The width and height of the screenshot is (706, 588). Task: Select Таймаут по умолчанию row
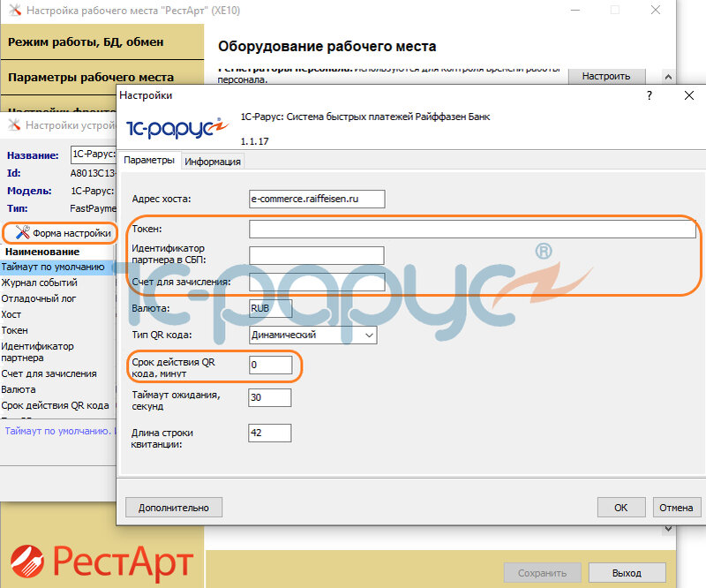[58, 267]
